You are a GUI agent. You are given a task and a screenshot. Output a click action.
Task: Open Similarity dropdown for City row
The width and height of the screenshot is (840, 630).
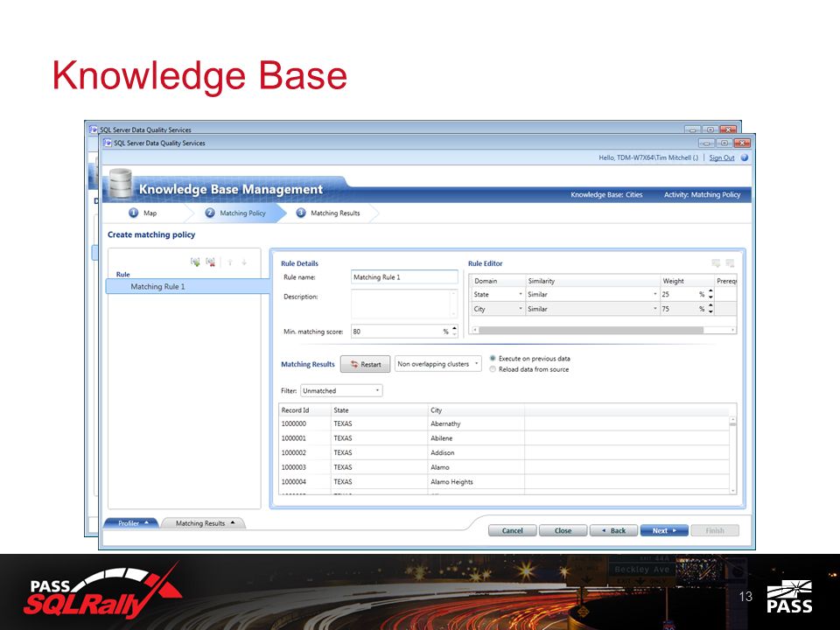[x=654, y=309]
